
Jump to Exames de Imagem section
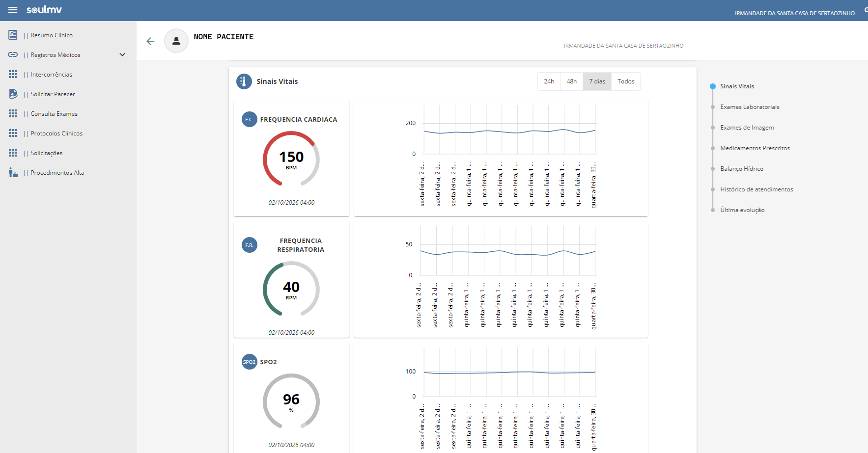(747, 128)
